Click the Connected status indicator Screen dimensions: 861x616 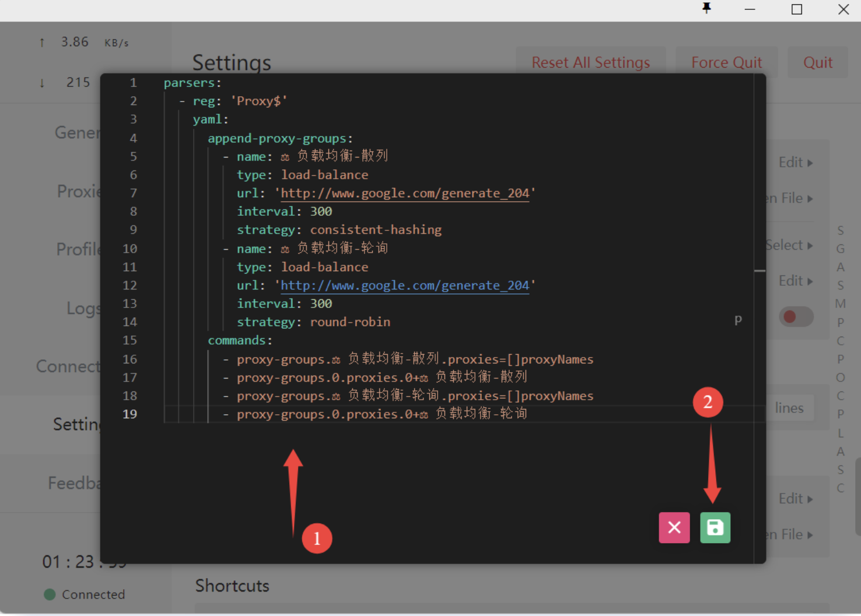85,594
